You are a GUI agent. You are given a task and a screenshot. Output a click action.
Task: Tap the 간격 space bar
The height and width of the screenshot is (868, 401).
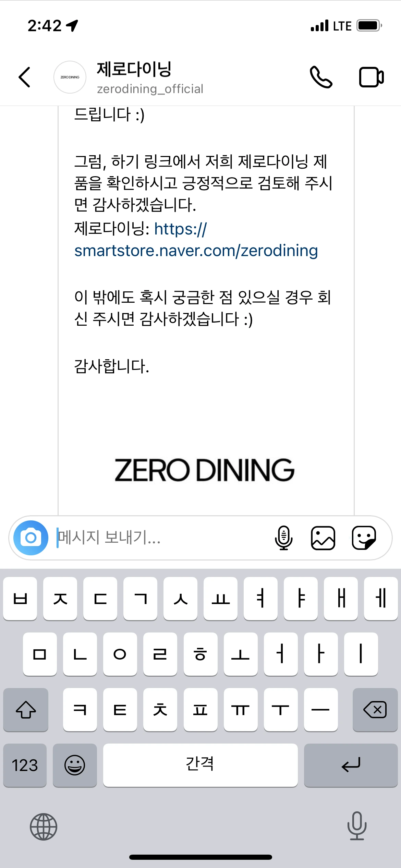point(200,765)
